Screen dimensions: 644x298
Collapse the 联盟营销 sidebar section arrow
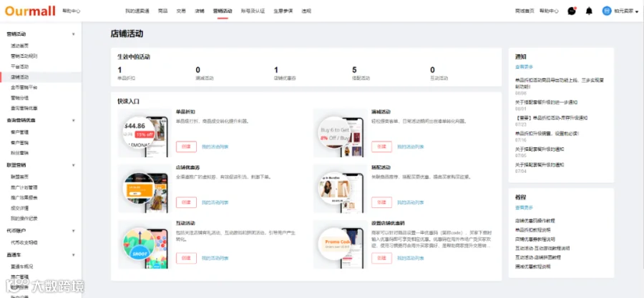tap(74, 165)
